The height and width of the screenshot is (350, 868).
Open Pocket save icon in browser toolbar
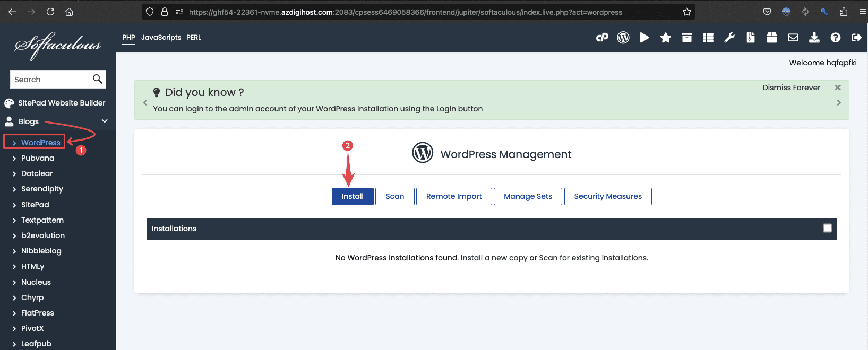click(x=767, y=12)
